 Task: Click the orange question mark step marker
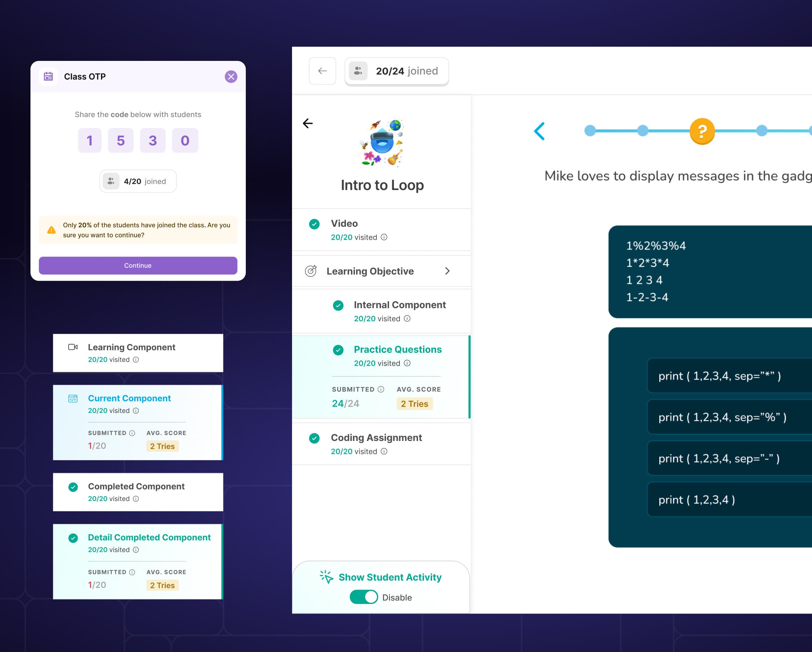[702, 131]
